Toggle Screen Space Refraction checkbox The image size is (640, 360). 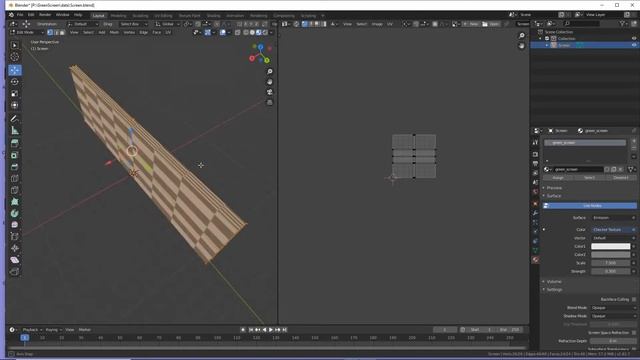(x=634, y=333)
